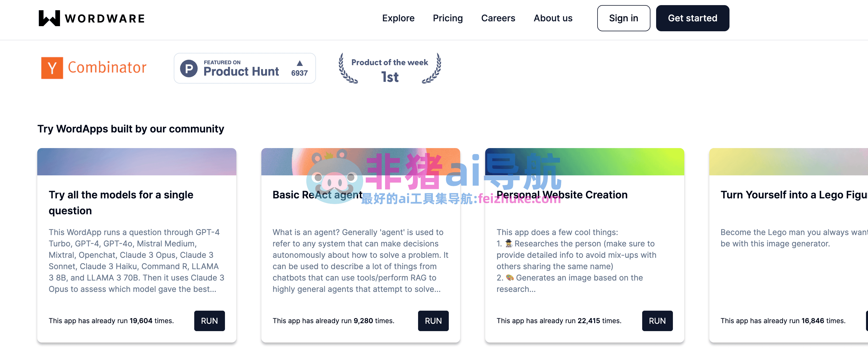Click the Wordware logo icon

coord(49,18)
